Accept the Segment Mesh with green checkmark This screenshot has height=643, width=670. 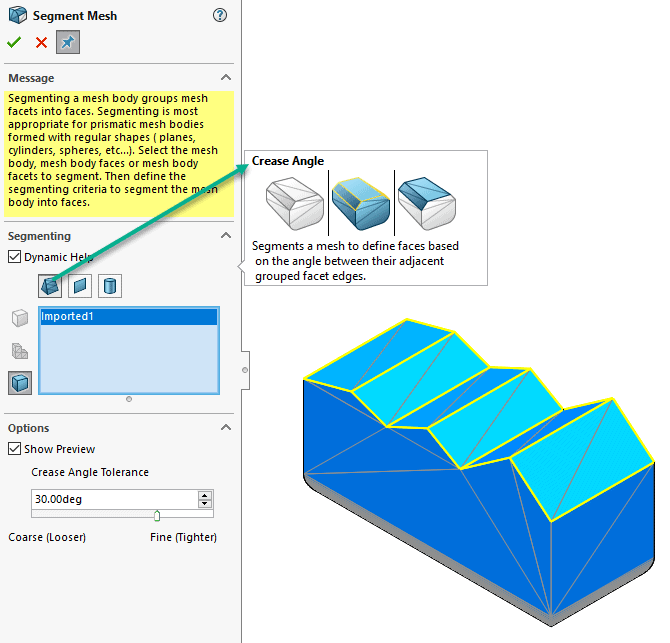pyautogui.click(x=14, y=42)
